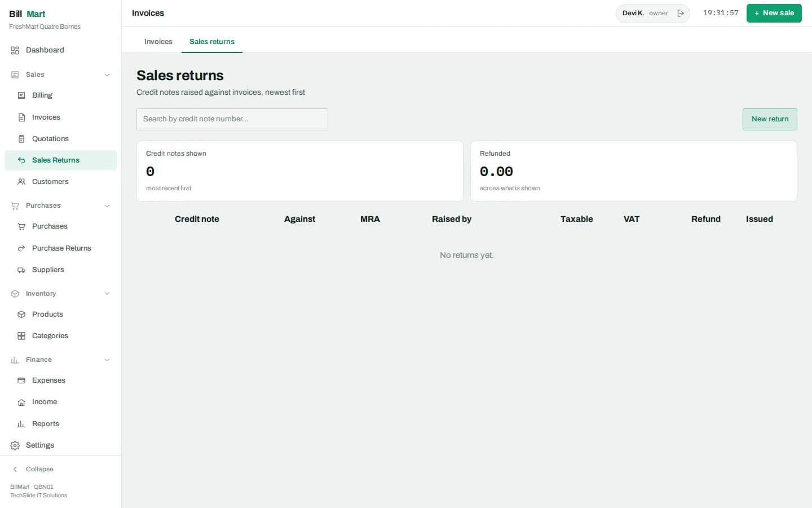The height and width of the screenshot is (508, 812).
Task: Click the Against column header
Action: click(x=299, y=219)
